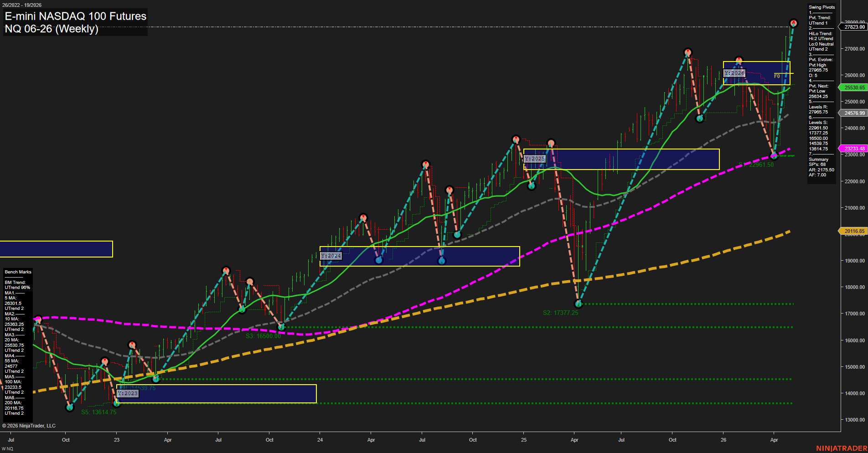Click the HiLo Trend entry in Swing Pivots

(x=821, y=34)
